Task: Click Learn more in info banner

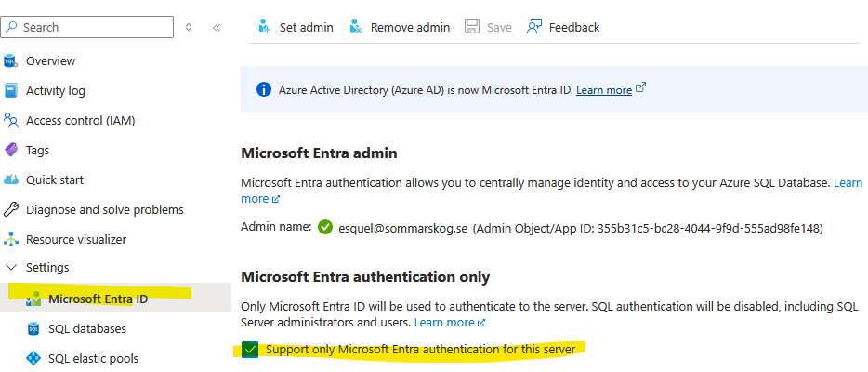Action: click(x=604, y=89)
